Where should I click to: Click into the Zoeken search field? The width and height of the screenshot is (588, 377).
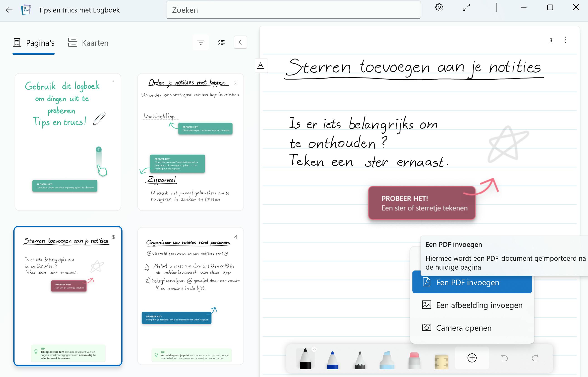[x=293, y=10]
